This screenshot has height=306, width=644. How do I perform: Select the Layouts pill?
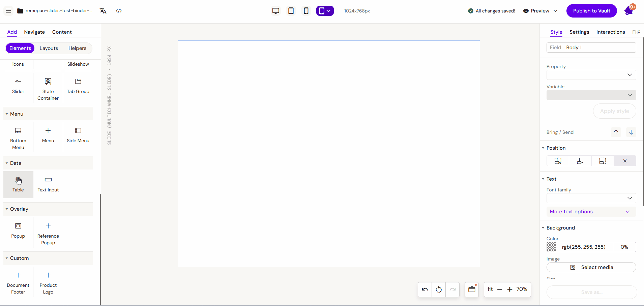[x=49, y=48]
